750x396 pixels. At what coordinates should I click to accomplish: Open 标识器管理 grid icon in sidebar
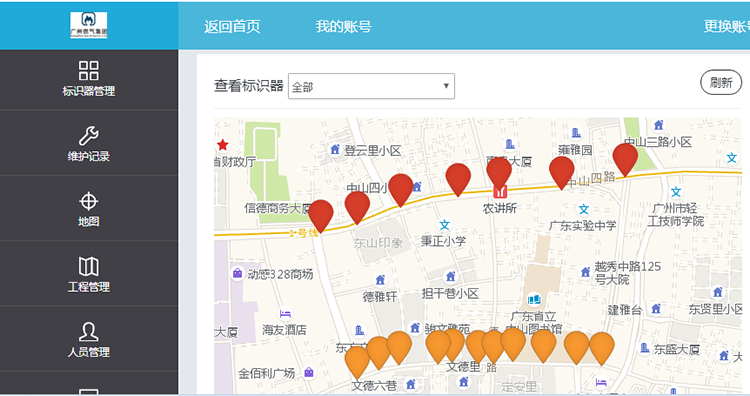click(88, 70)
